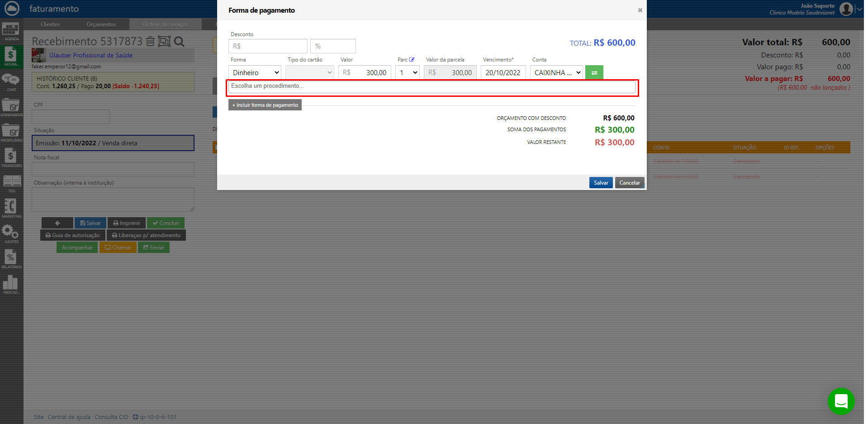This screenshot has height=424, width=868.
Task: Click the back arrow button
Action: pos(57,223)
